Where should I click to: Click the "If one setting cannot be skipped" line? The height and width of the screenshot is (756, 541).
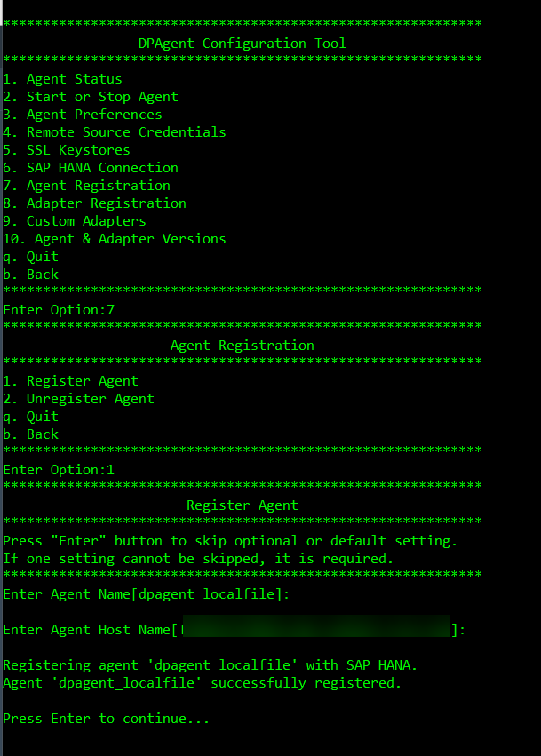(197, 559)
